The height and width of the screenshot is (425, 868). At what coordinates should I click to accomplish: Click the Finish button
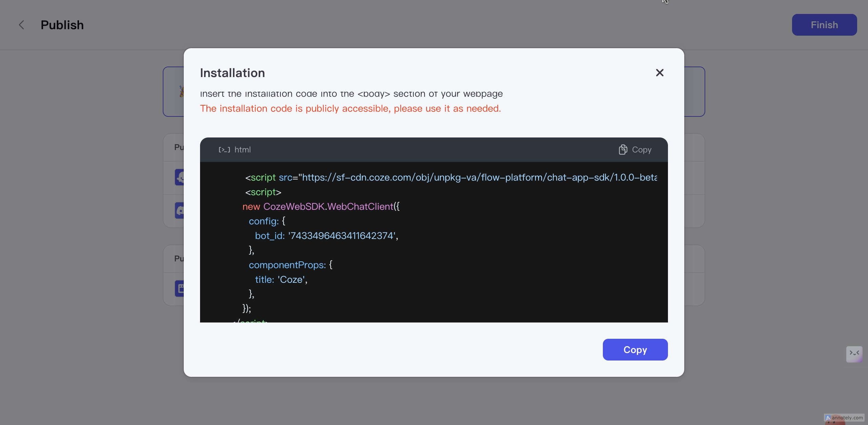[824, 25]
